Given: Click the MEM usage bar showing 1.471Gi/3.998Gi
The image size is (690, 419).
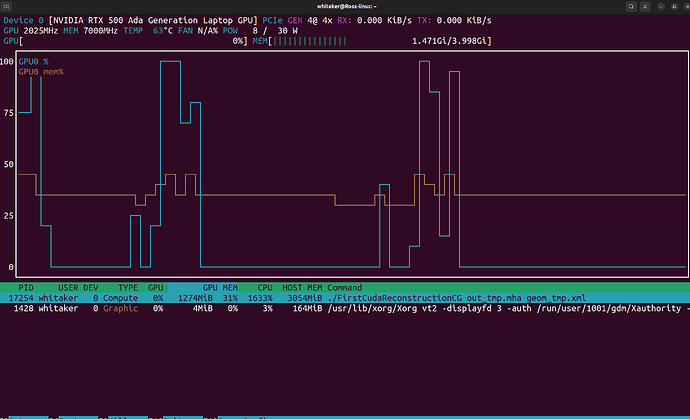Looking at the screenshot, I should pos(372,41).
